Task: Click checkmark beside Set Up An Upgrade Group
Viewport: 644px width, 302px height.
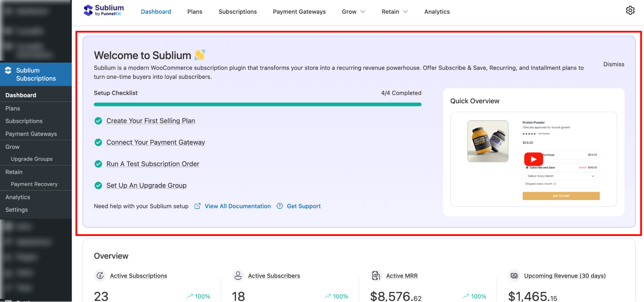Action: (98, 186)
